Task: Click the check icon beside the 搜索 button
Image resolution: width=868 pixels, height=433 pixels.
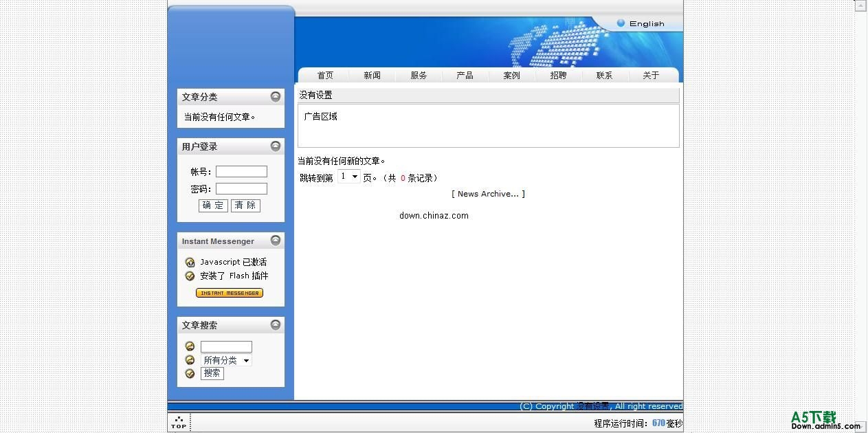Action: 190,373
